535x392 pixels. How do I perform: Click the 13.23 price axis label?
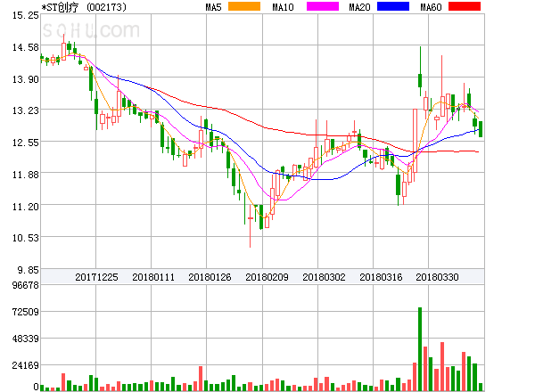click(x=26, y=110)
